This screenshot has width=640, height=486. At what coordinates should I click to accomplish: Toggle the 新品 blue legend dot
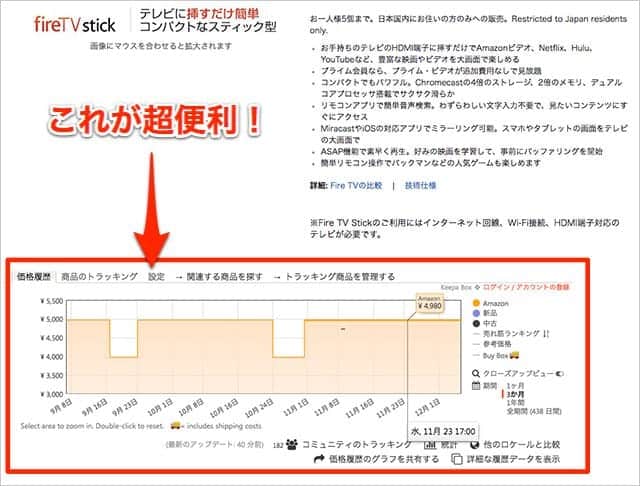coord(476,313)
